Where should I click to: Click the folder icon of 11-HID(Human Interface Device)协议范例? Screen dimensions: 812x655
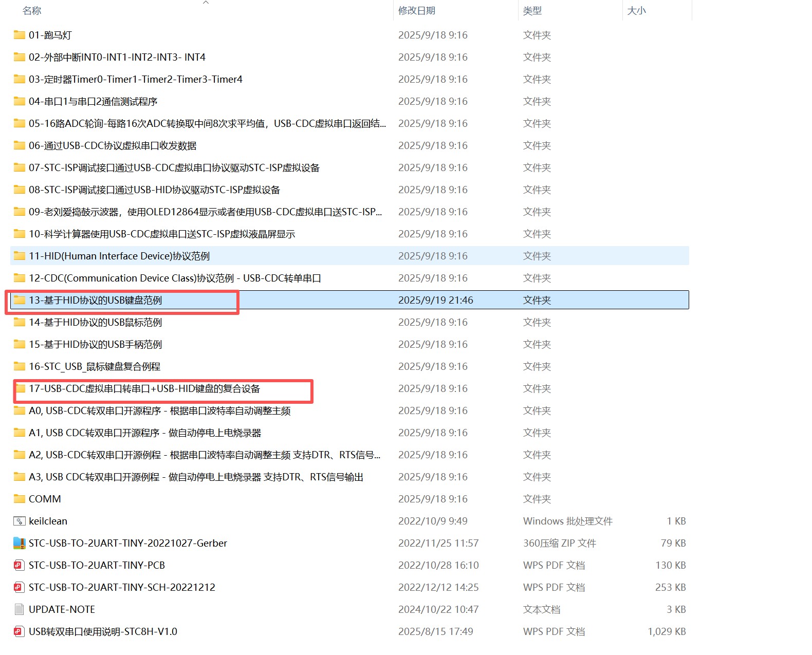(x=20, y=256)
